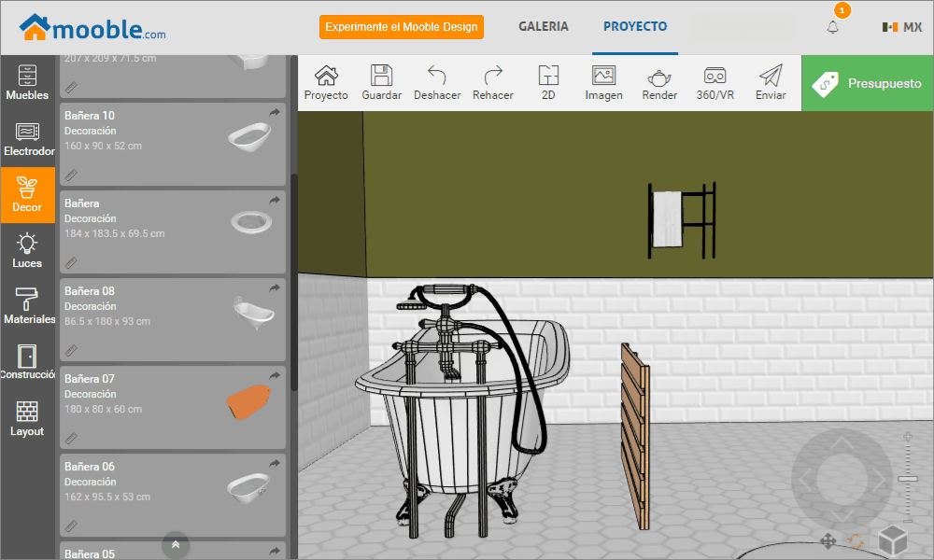
Task: Click the '160 x 90 x 52 cm' dimensions text
Action: [x=103, y=146]
